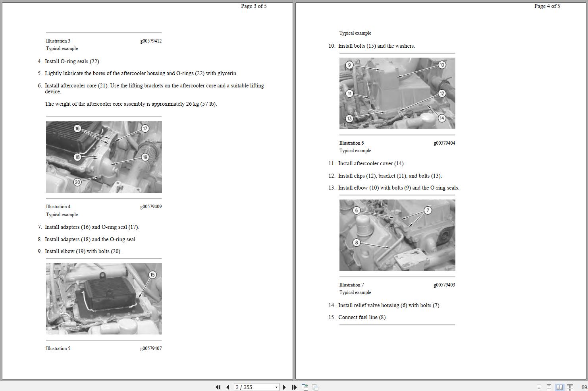Go back to the previous view
This screenshot has width=588, height=391.
pyautogui.click(x=305, y=387)
